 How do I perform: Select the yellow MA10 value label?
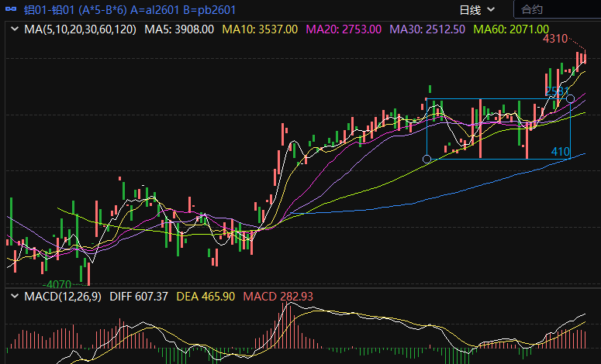[x=260, y=29]
